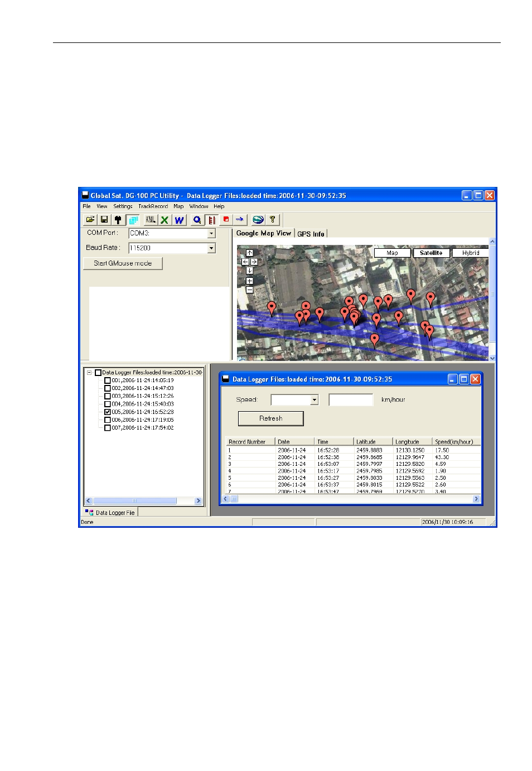Click the yellow question mark help icon
This screenshot has width=532, height=771.
[273, 220]
